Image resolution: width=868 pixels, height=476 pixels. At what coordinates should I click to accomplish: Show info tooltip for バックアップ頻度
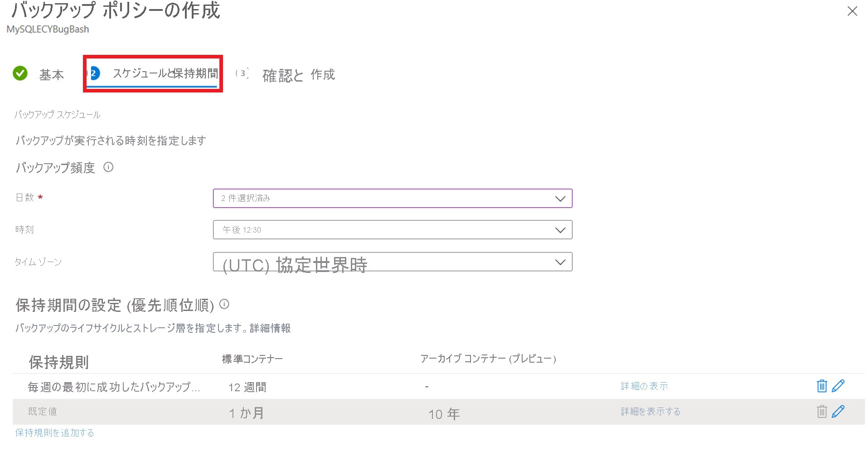click(x=108, y=167)
